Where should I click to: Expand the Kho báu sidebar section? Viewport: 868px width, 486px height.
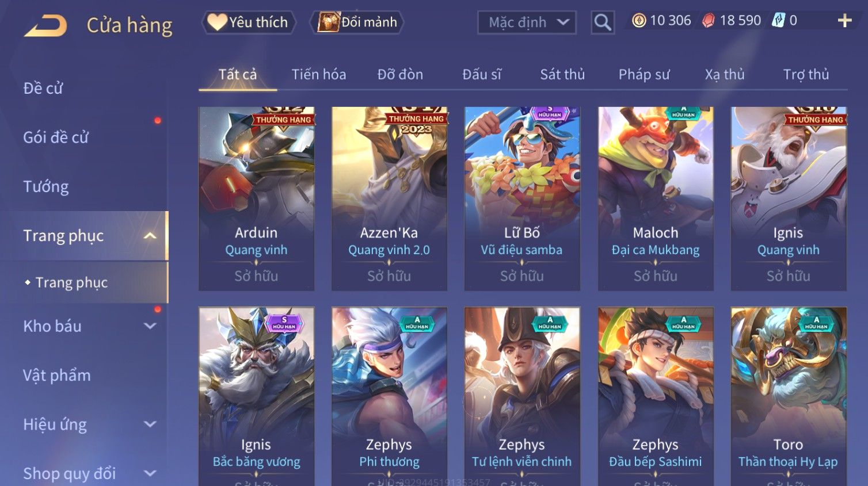coord(150,326)
